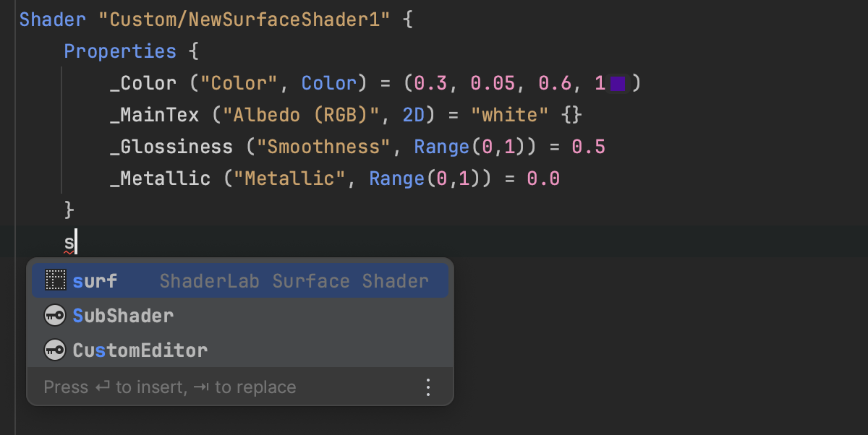This screenshot has height=435, width=868.
Task: Choose SubShader from the completion list
Action: click(x=123, y=316)
